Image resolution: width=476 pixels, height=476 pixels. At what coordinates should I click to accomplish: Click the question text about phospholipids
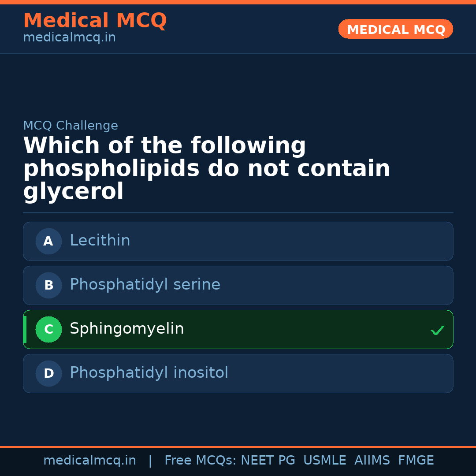pos(206,169)
